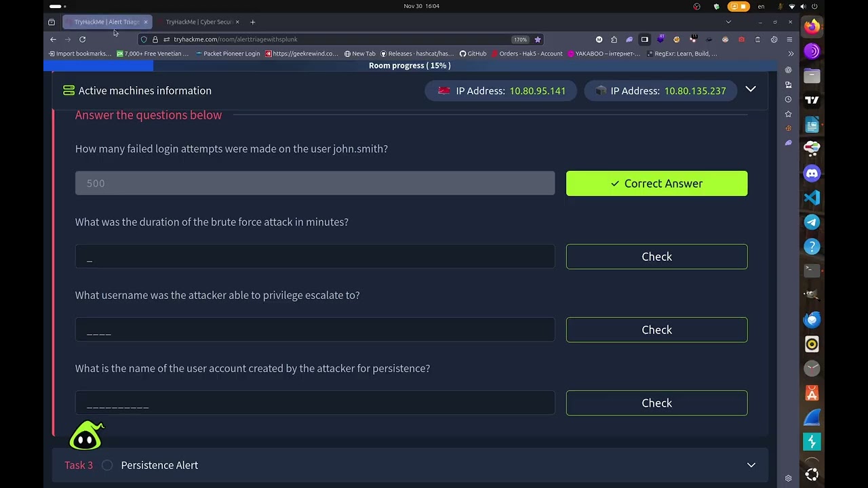Open Orders - Hak5 - Account bookmark
The width and height of the screenshot is (868, 488).
click(x=527, y=54)
